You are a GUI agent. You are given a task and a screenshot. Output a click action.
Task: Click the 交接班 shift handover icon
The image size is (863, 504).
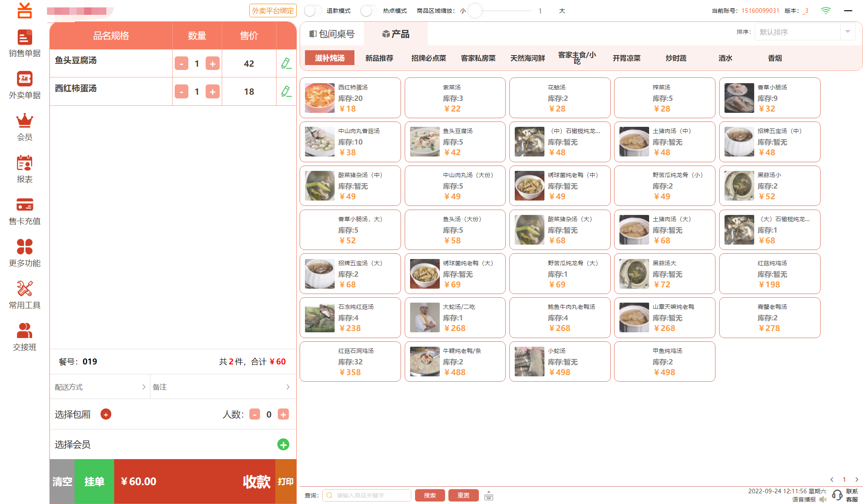click(x=24, y=331)
